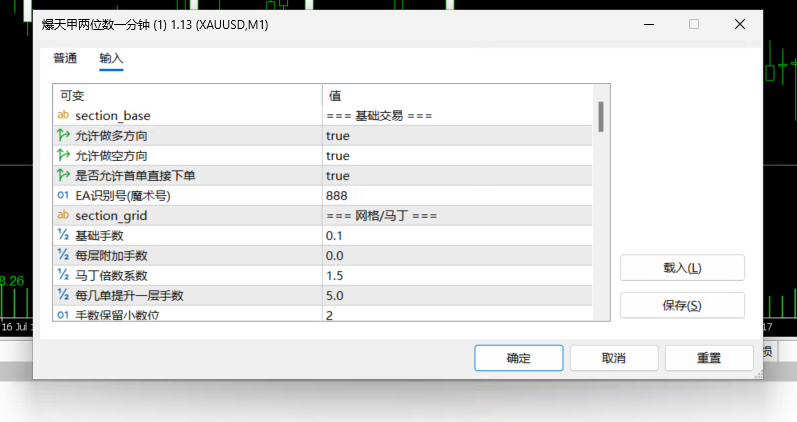Viewport: 797px width, 422px height.
Task: Select the 是否允许首单直接下单 row label
Action: (135, 175)
